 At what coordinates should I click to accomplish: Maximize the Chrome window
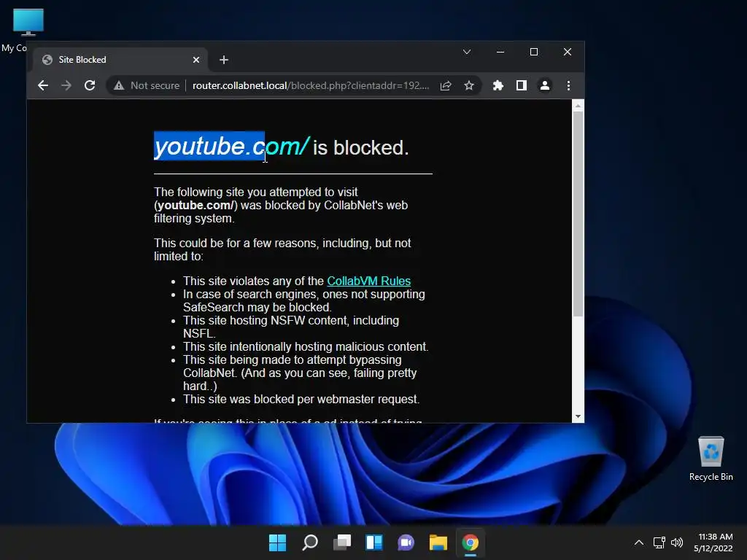click(534, 52)
